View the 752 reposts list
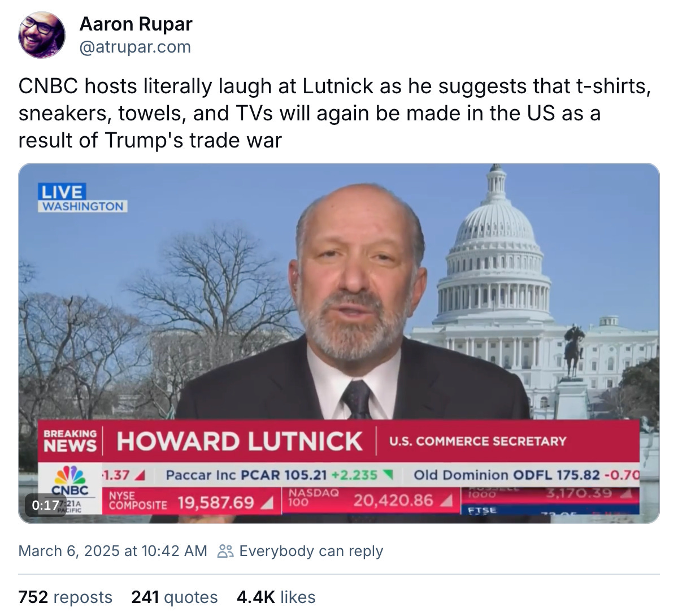The image size is (678, 616). pyautogui.click(x=66, y=597)
